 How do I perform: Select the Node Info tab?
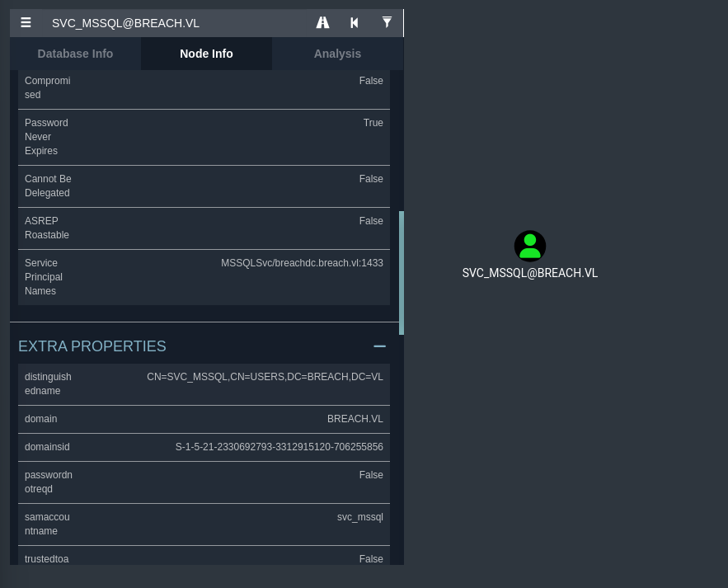tap(206, 54)
